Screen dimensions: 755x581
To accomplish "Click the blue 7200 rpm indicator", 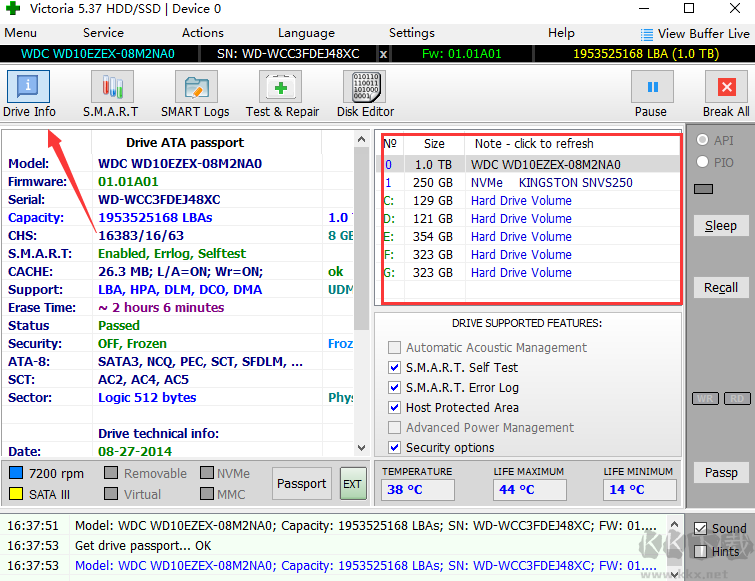I will [x=16, y=473].
